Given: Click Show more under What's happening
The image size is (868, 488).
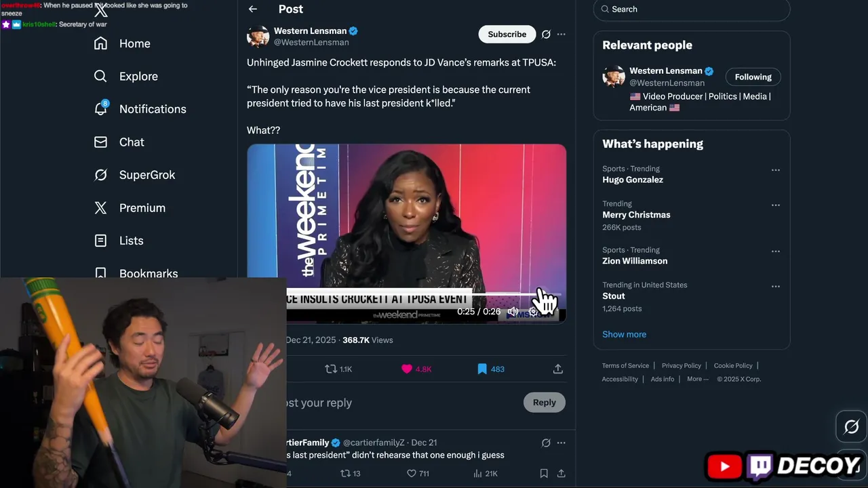Looking at the screenshot, I should [624, 334].
